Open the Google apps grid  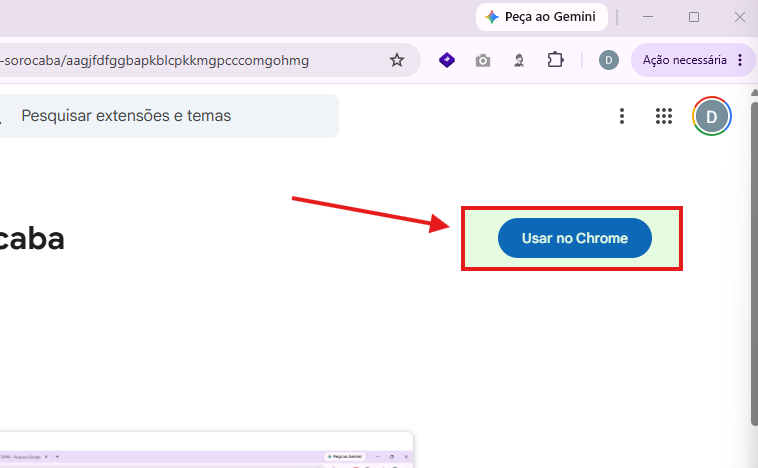point(664,116)
